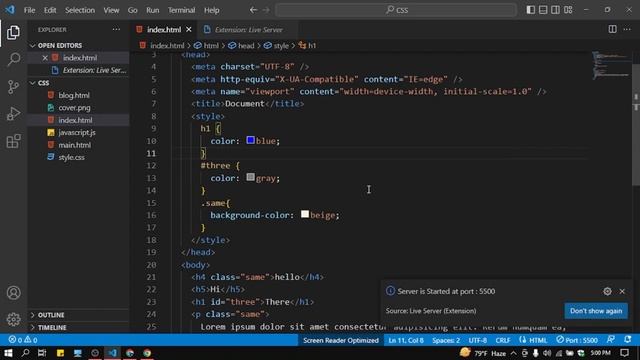Open the Selection menu
Image resolution: width=640 pixels, height=360 pixels.
(x=80, y=10)
